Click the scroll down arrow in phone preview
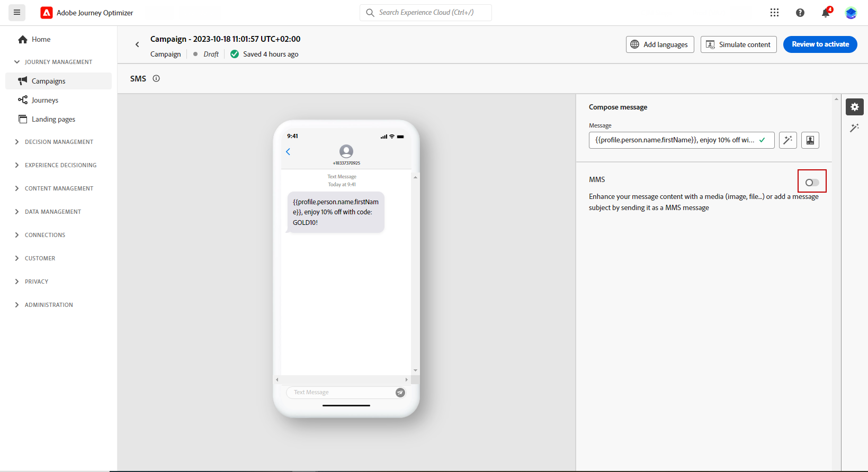Image resolution: width=868 pixels, height=472 pixels. point(416,371)
